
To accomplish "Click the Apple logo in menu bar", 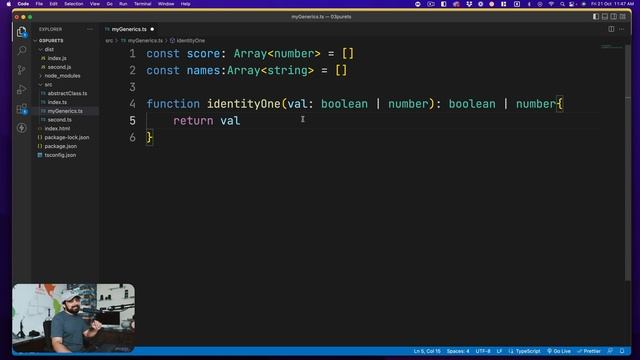I will 9,4.
